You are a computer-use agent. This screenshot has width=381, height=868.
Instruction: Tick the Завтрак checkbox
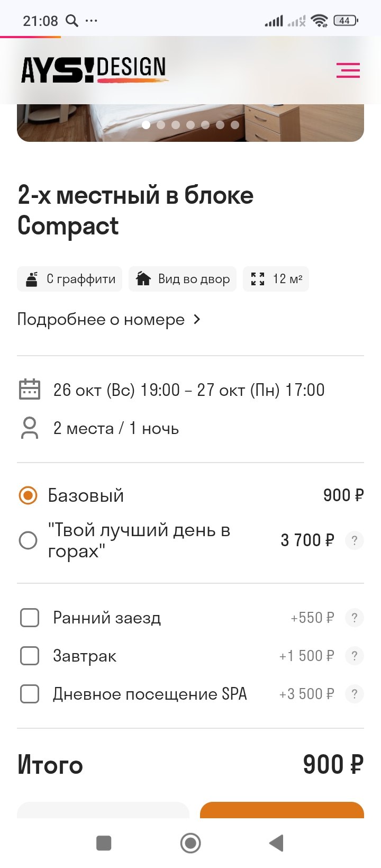30,656
